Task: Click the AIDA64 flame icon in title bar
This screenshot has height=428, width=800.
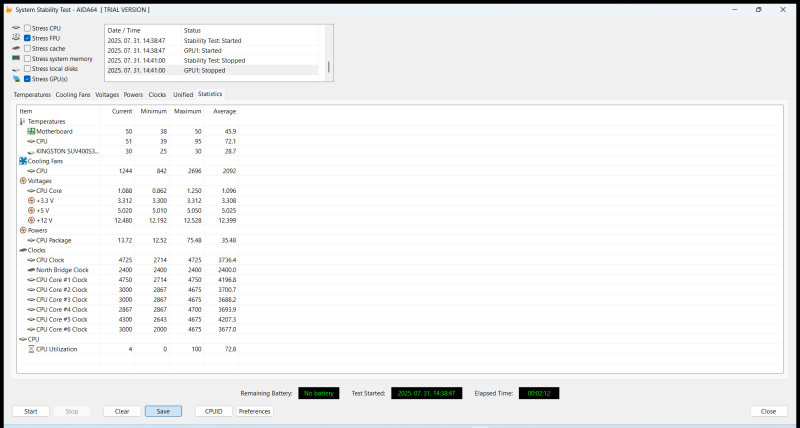Action: (9, 10)
